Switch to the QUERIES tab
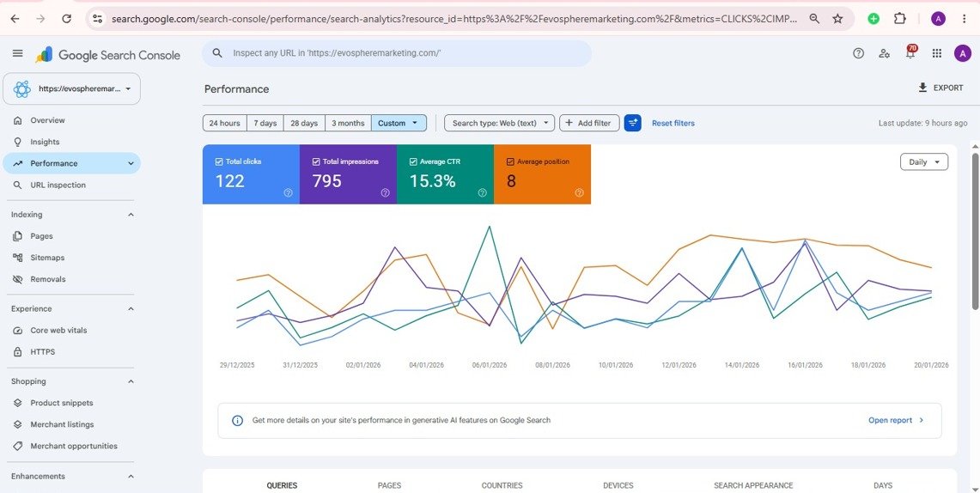This screenshot has width=980, height=493. [282, 485]
